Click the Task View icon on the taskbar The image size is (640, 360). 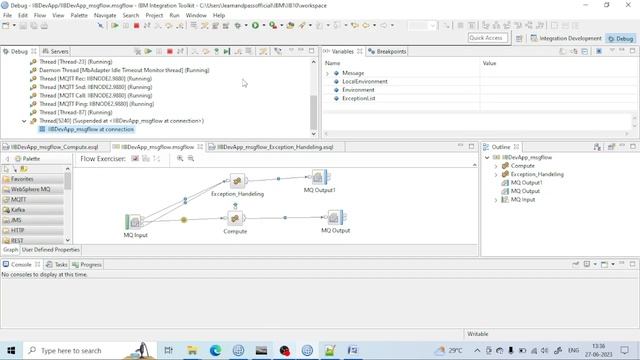[x=168, y=350]
